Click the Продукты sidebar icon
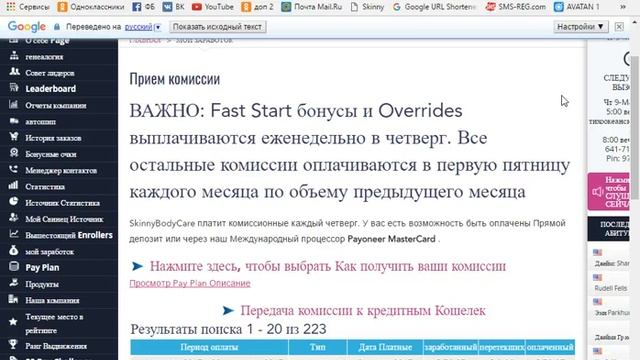Viewport: 640px width, 360px height. coord(14,282)
